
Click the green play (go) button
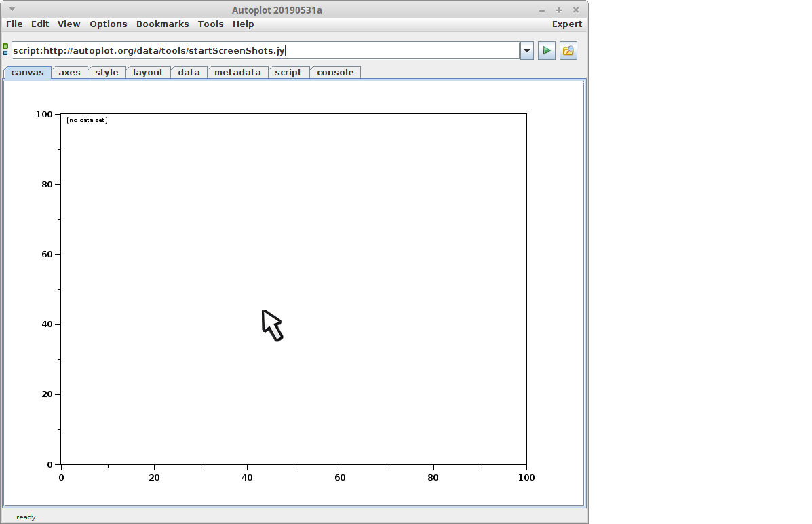[546, 51]
